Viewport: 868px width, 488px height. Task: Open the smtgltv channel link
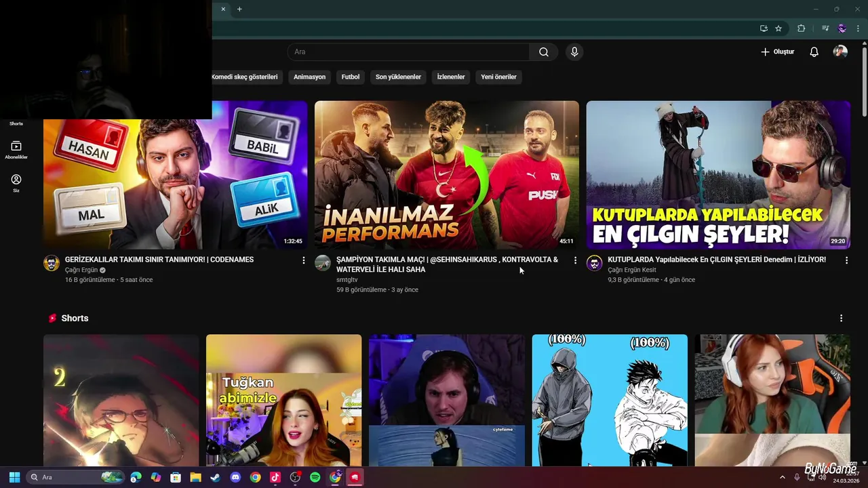pos(347,280)
